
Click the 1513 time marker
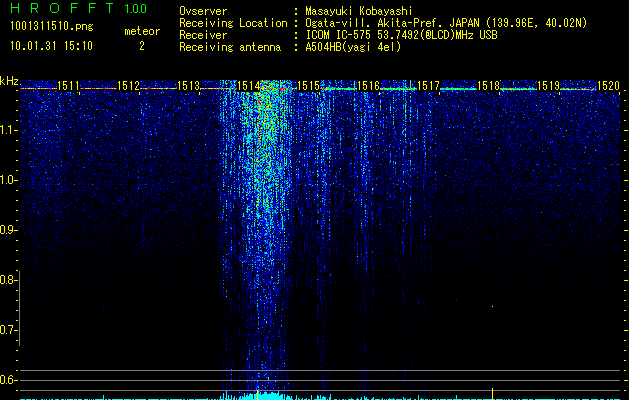point(188,86)
